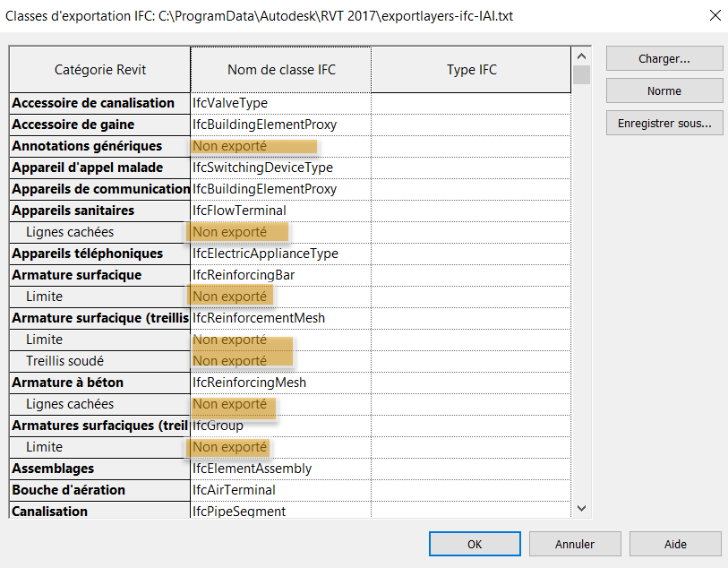Edit Non exporté cell for Annotations génériques
This screenshot has height=568, width=728.
tap(280, 146)
